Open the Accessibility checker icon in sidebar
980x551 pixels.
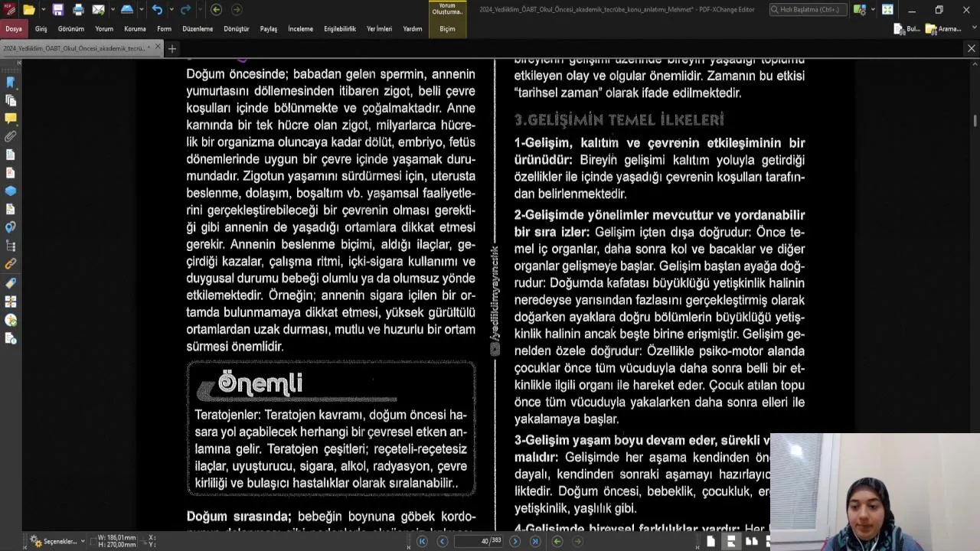pos(11,320)
